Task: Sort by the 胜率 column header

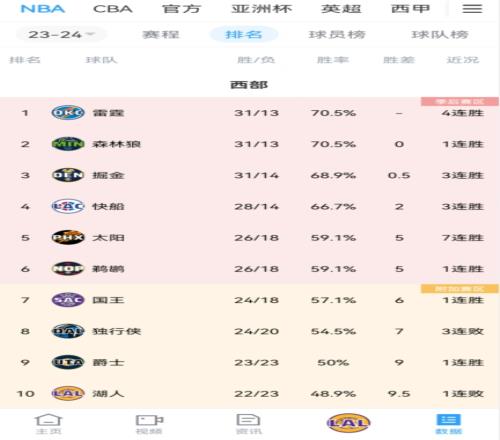Action: [x=333, y=60]
